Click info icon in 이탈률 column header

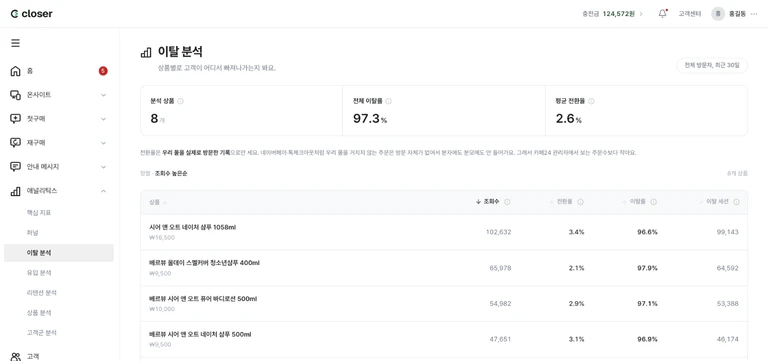(x=653, y=202)
